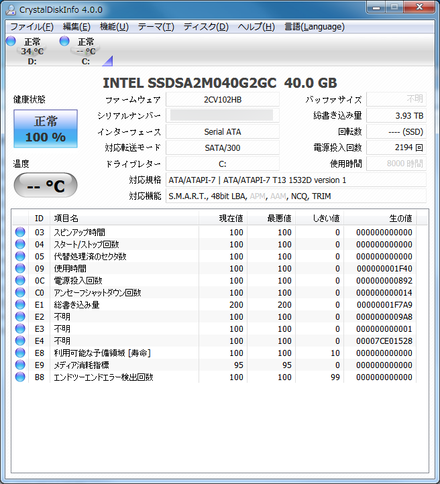Select the スタート/ストップ回数 attribute name
This screenshot has width=440, height=484.
coord(87,244)
